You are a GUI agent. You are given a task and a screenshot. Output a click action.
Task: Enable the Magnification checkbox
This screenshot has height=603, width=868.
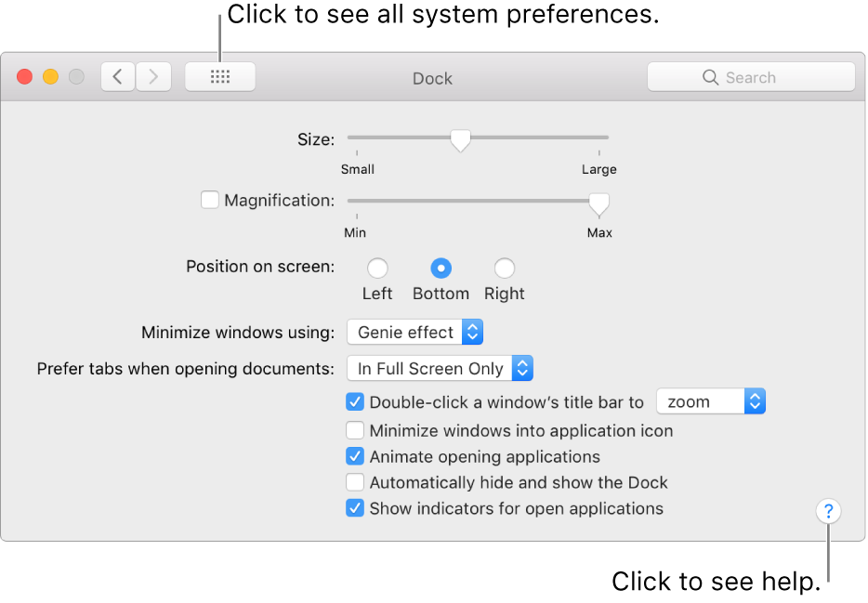(x=210, y=200)
